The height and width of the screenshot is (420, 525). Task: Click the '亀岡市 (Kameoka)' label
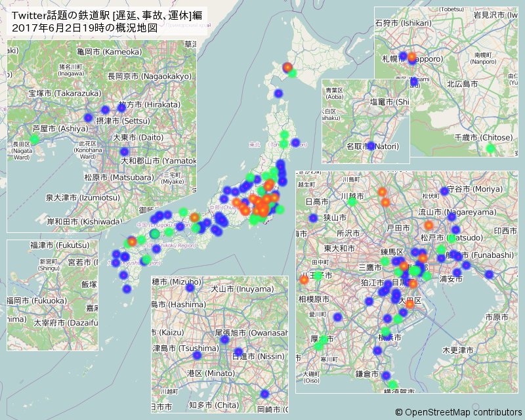click(109, 52)
